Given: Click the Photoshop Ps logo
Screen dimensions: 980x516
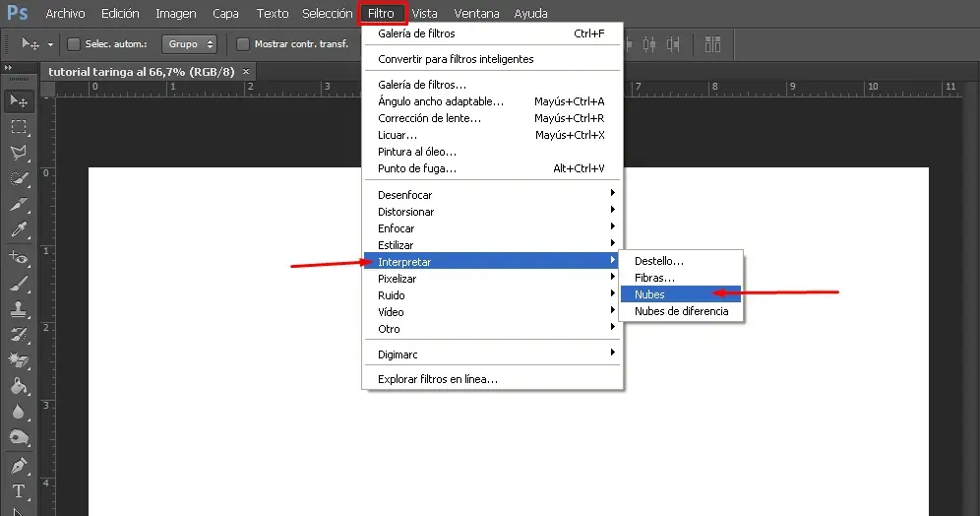Looking at the screenshot, I should (18, 13).
